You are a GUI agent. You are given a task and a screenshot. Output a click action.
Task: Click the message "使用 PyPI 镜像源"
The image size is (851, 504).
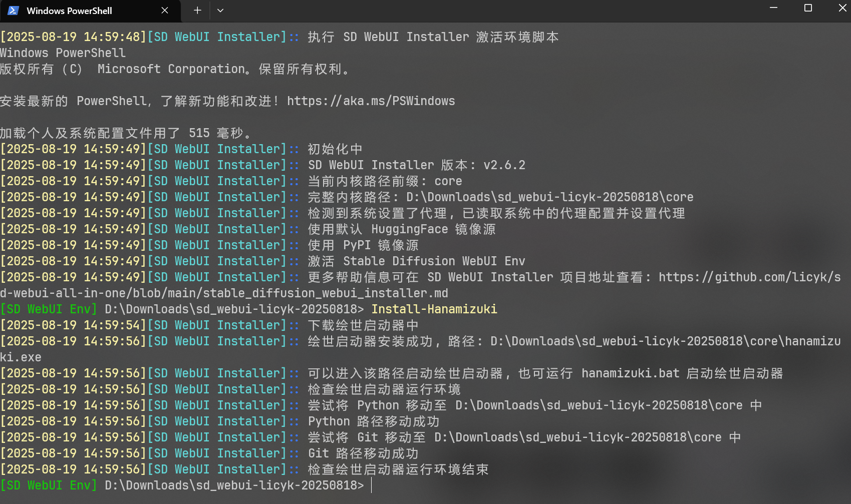tap(363, 245)
